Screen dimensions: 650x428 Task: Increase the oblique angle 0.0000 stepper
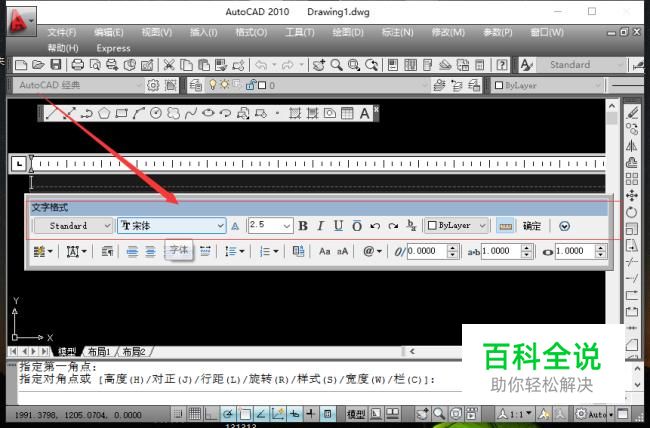point(452,248)
